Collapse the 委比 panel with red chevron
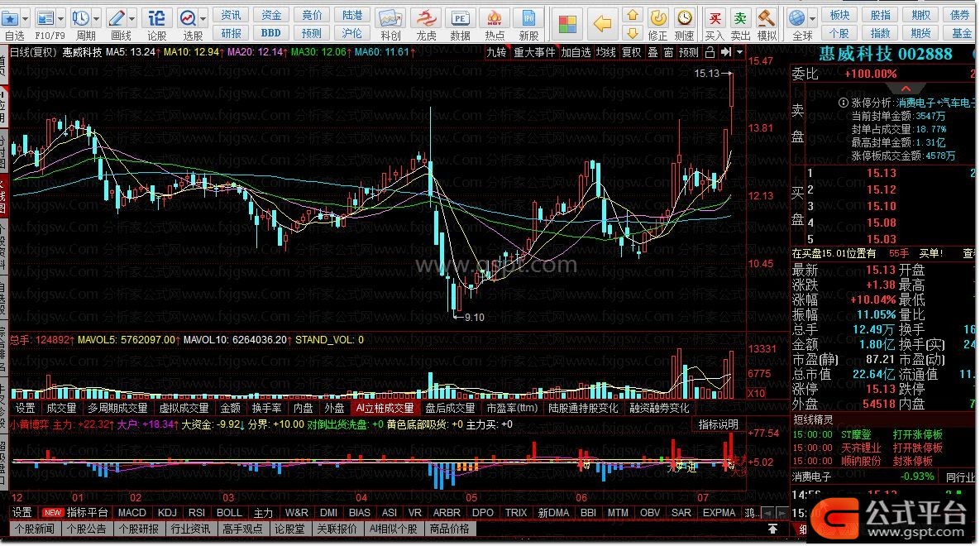 tap(906, 89)
